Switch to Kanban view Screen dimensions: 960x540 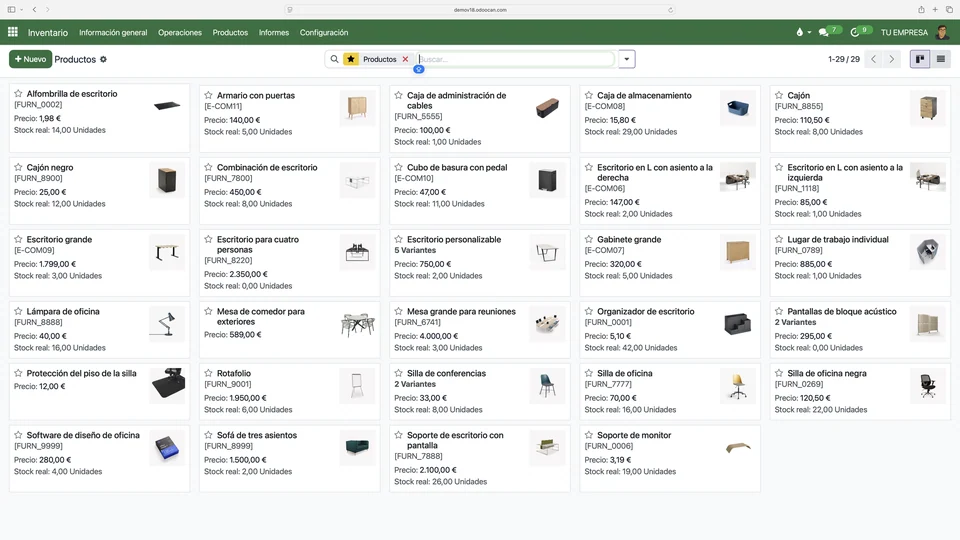920,59
